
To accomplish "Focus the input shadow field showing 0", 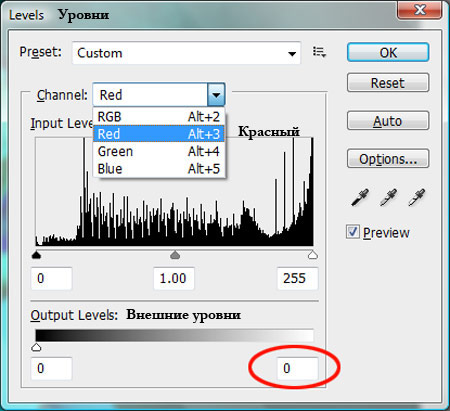I will pos(51,278).
